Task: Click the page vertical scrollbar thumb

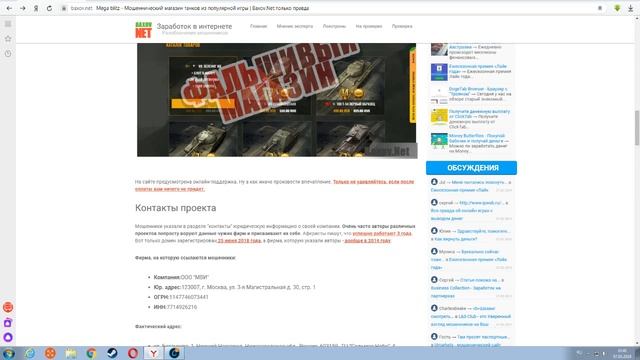Action: pyautogui.click(x=637, y=127)
